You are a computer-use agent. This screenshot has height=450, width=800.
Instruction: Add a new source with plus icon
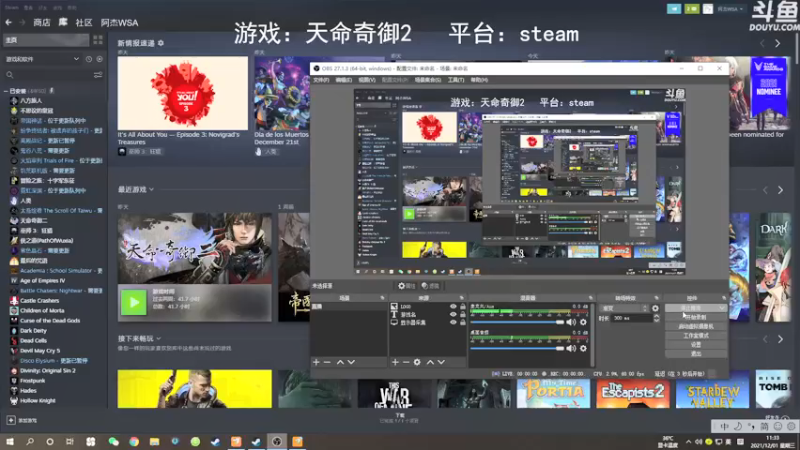395,362
